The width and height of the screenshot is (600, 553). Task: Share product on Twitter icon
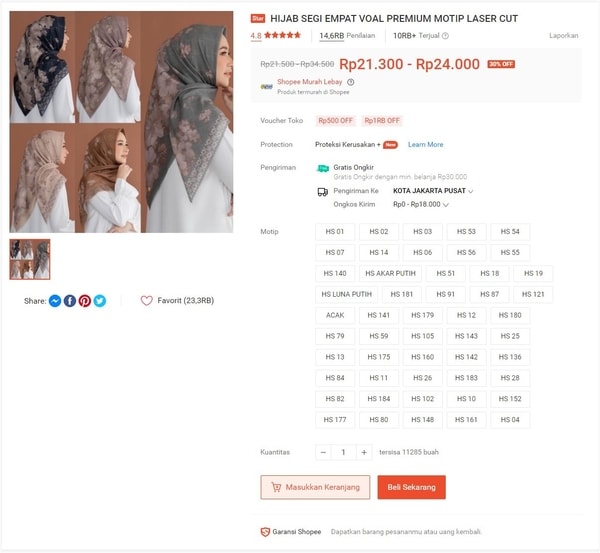coord(100,301)
